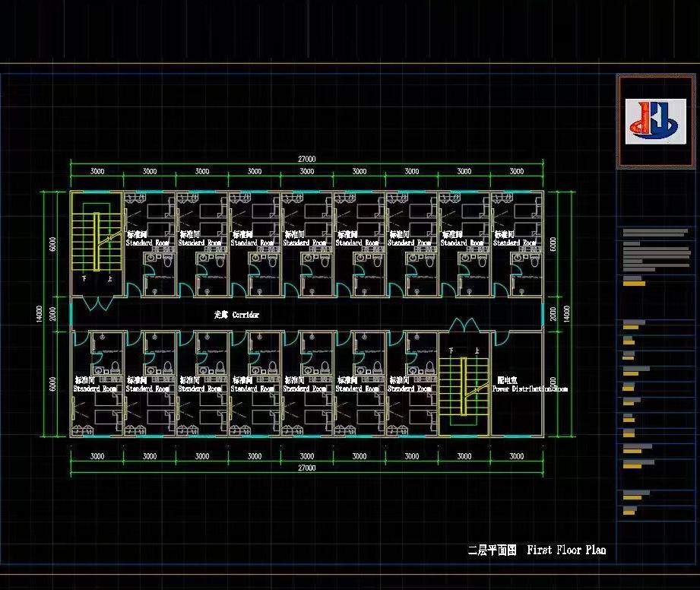Select the 'Power Distribution Room' label
The image size is (700, 590).
(x=530, y=389)
